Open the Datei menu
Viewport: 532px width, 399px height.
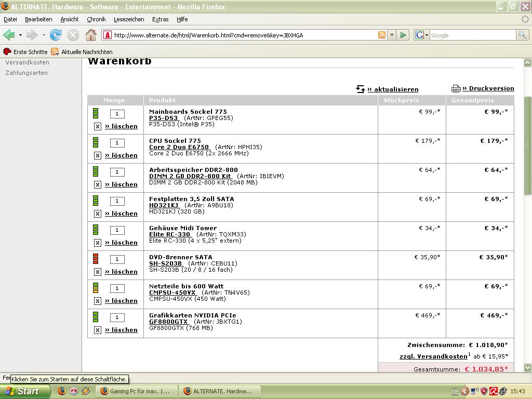(x=10, y=19)
